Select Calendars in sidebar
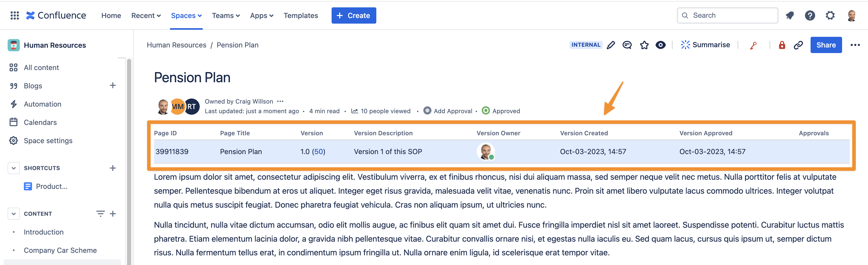Viewport: 868px width, 265px height. [x=40, y=122]
